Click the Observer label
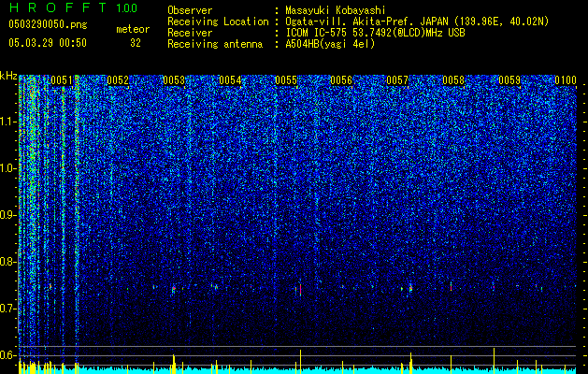The height and width of the screenshot is (374, 588). [x=190, y=10]
